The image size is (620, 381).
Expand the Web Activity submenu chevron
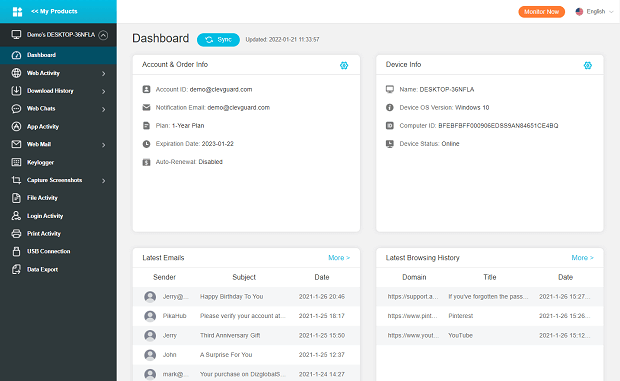(104, 74)
